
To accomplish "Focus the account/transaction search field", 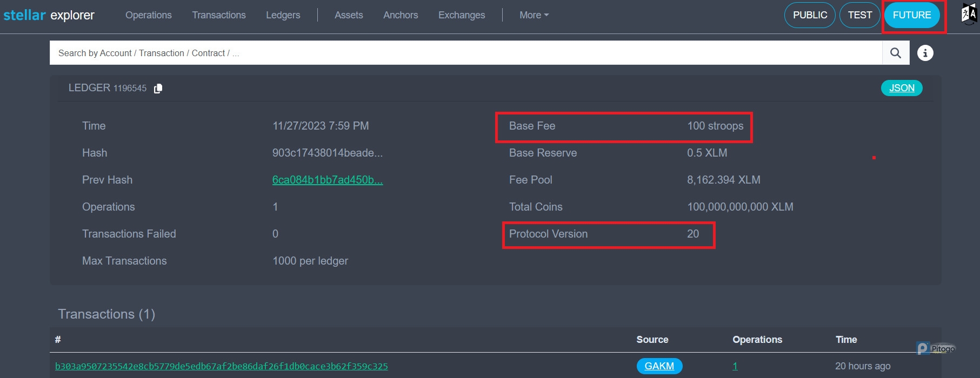I will [x=465, y=53].
